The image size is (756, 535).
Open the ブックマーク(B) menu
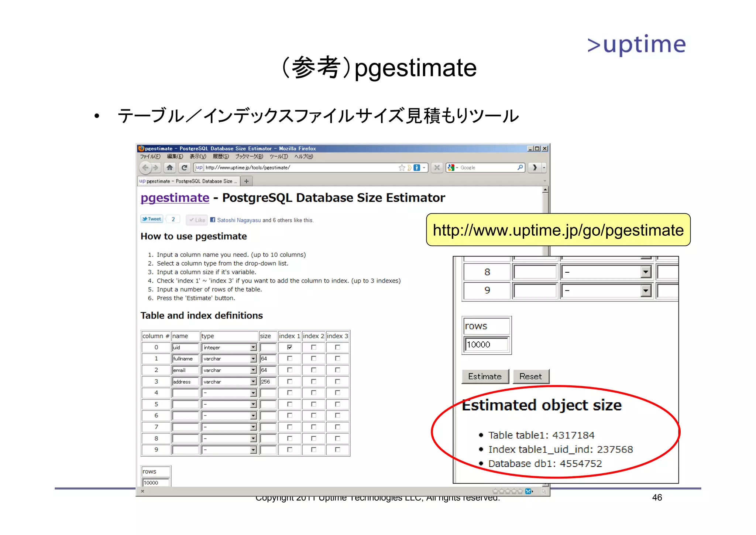tap(249, 157)
